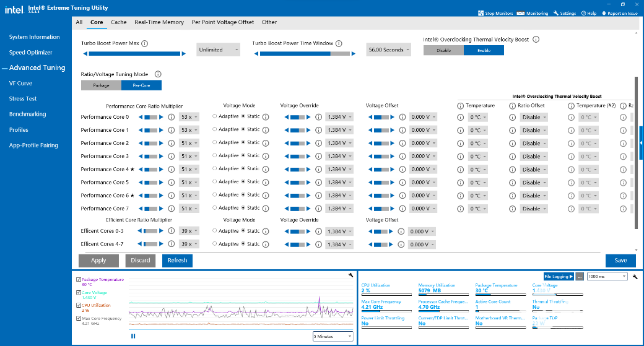Viewport: 644px width, 346px height.
Task: Select Adaptive voltage mode for Performance Core 0
Action: pyautogui.click(x=214, y=116)
